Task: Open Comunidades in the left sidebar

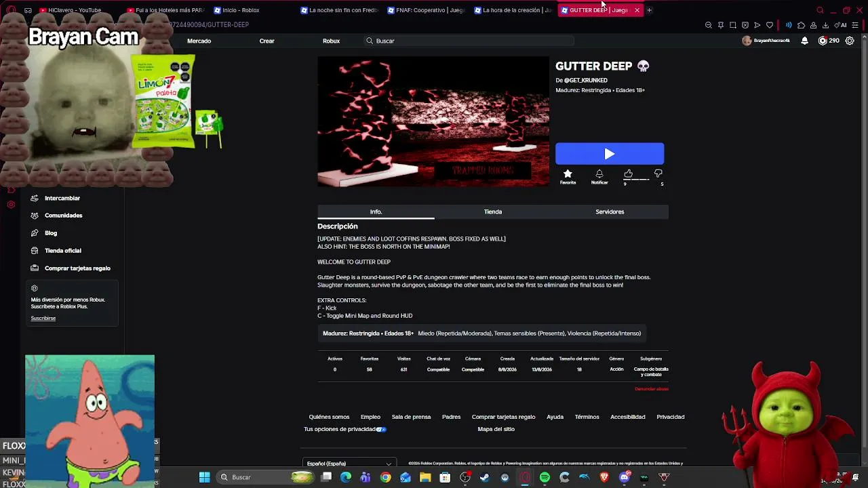Action: point(64,216)
